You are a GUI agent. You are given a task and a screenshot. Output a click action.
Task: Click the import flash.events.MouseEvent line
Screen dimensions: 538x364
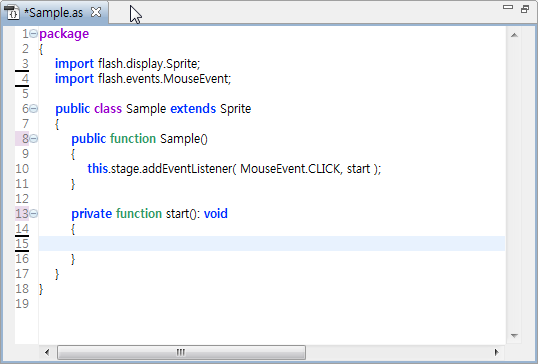[143, 79]
